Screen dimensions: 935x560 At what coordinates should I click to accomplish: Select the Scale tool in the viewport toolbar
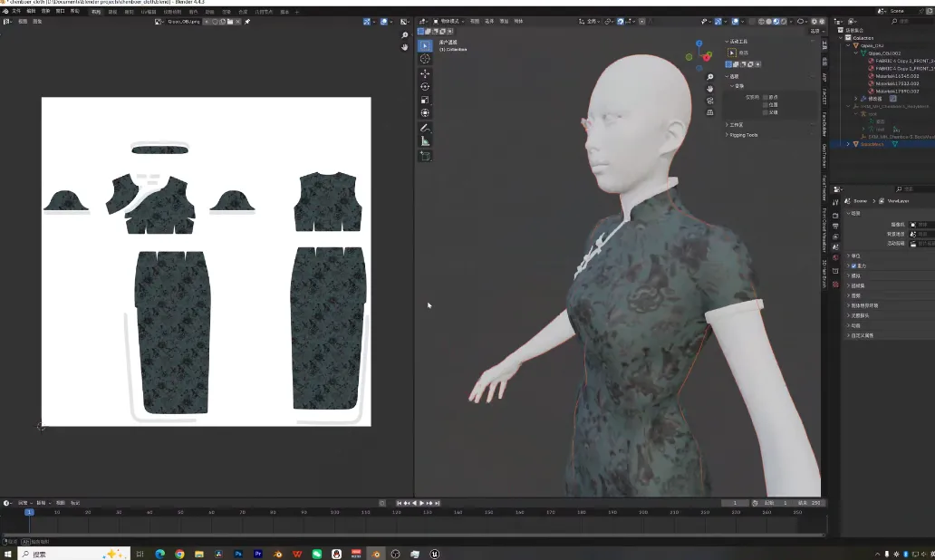point(425,100)
